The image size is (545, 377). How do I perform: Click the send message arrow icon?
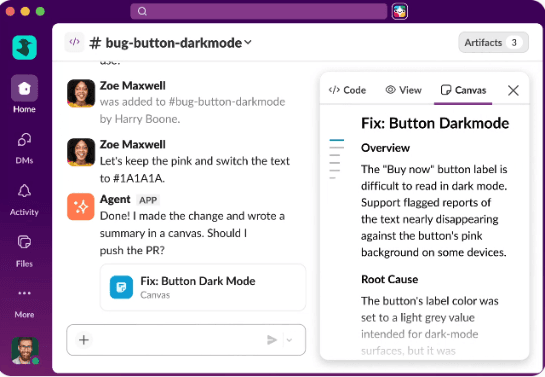[272, 340]
